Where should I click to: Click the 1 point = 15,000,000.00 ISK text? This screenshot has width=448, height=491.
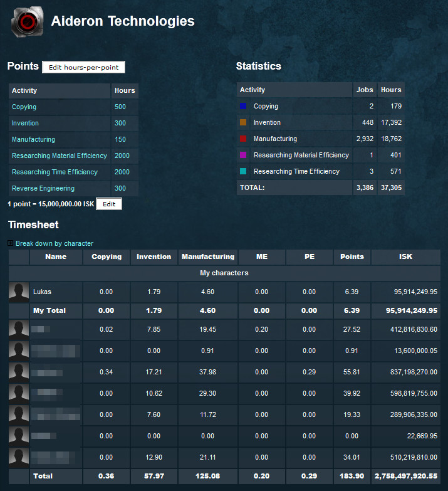(51, 204)
